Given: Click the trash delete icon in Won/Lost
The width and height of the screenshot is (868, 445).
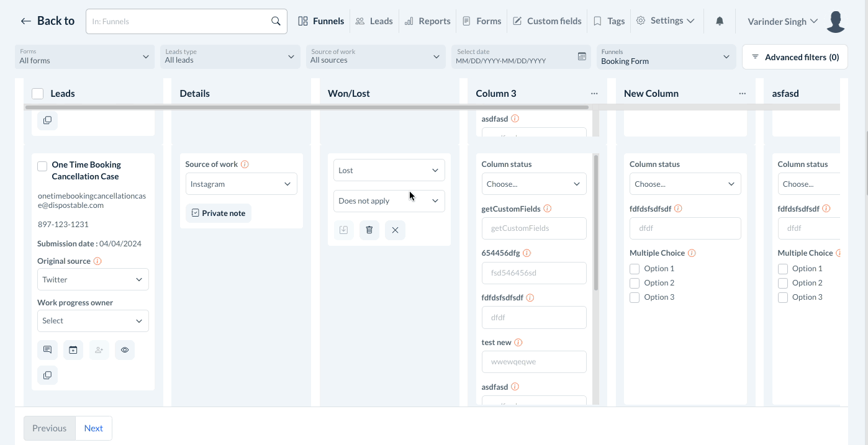Looking at the screenshot, I should pyautogui.click(x=369, y=230).
